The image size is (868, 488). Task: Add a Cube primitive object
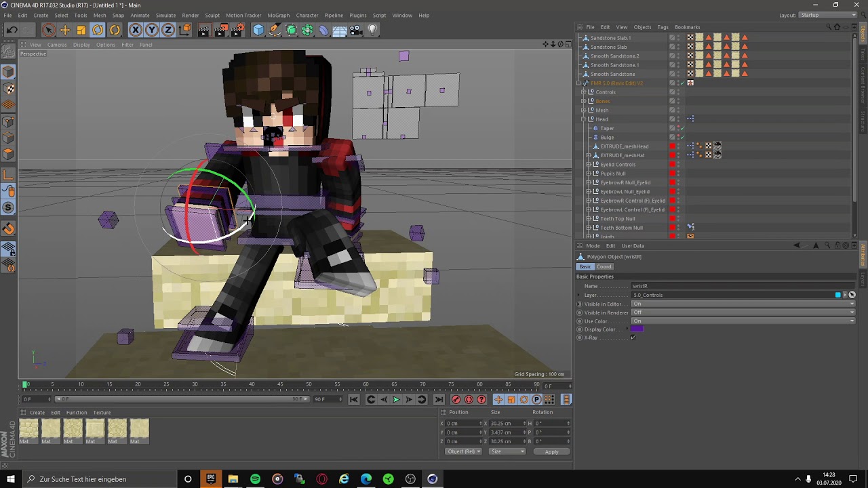click(x=258, y=30)
